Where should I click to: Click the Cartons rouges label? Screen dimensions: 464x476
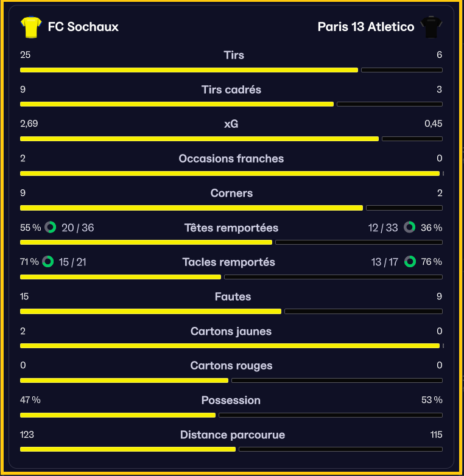231,365
